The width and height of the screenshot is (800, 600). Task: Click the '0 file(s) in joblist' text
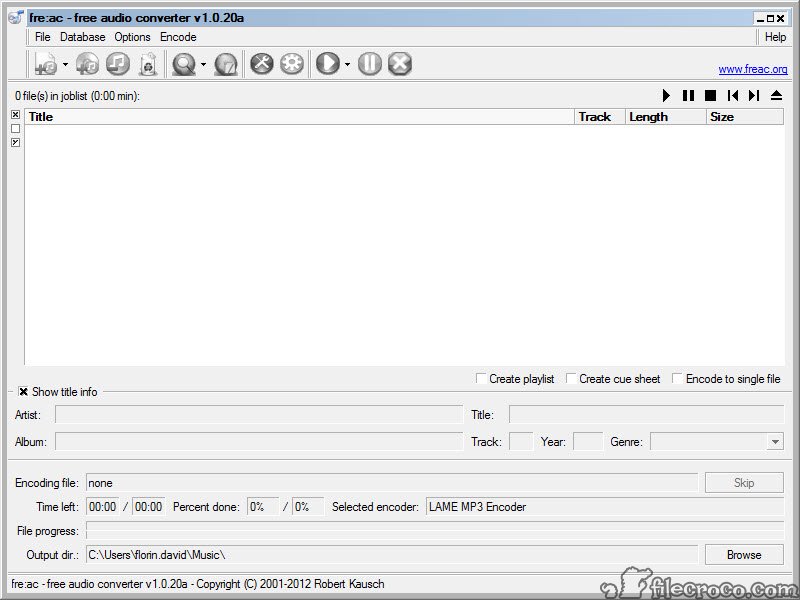pyautogui.click(x=77, y=96)
